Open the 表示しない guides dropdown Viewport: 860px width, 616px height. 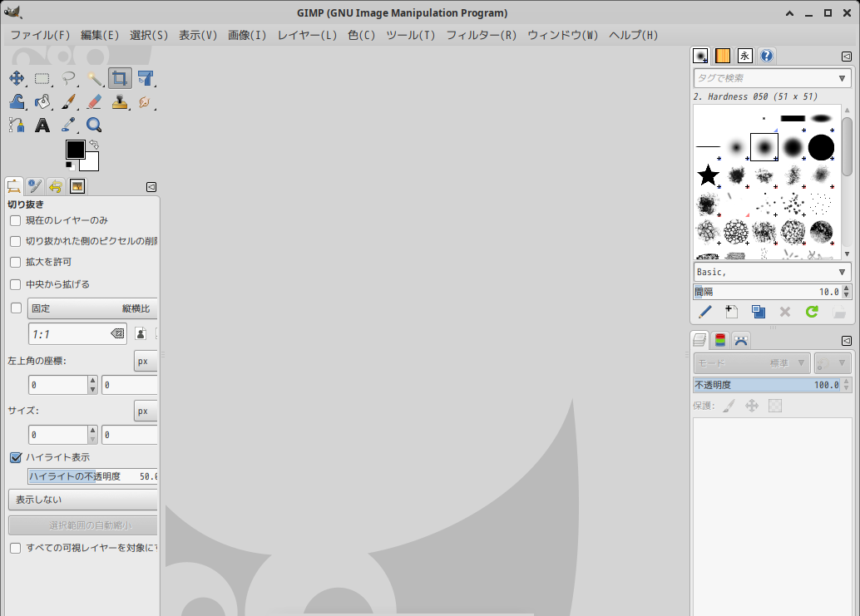coord(83,500)
